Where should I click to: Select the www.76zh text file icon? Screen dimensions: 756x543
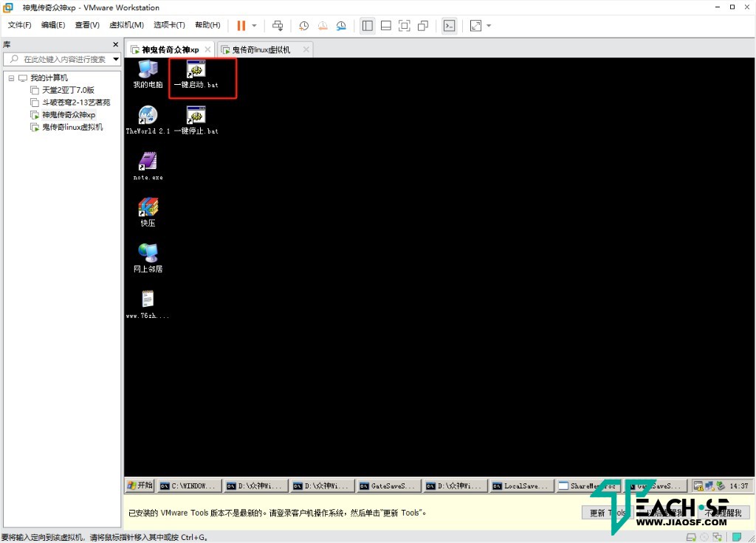click(x=148, y=304)
